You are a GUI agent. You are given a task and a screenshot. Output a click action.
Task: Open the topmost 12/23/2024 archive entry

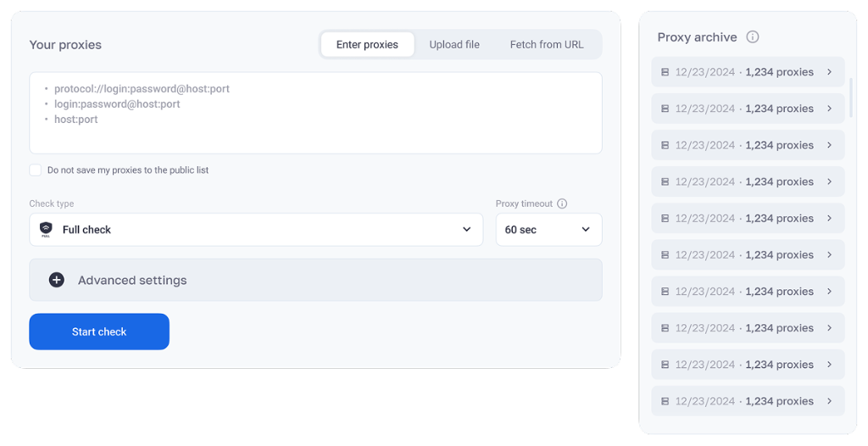click(x=748, y=72)
